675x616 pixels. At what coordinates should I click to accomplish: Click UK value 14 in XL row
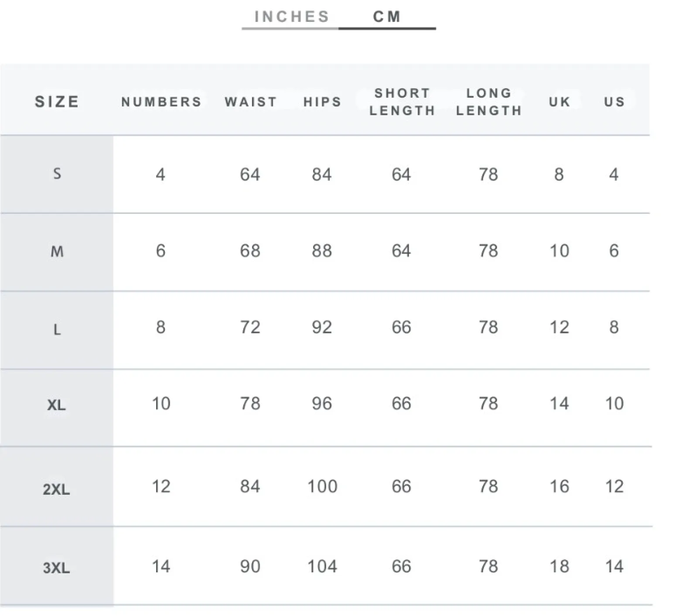[x=559, y=404]
